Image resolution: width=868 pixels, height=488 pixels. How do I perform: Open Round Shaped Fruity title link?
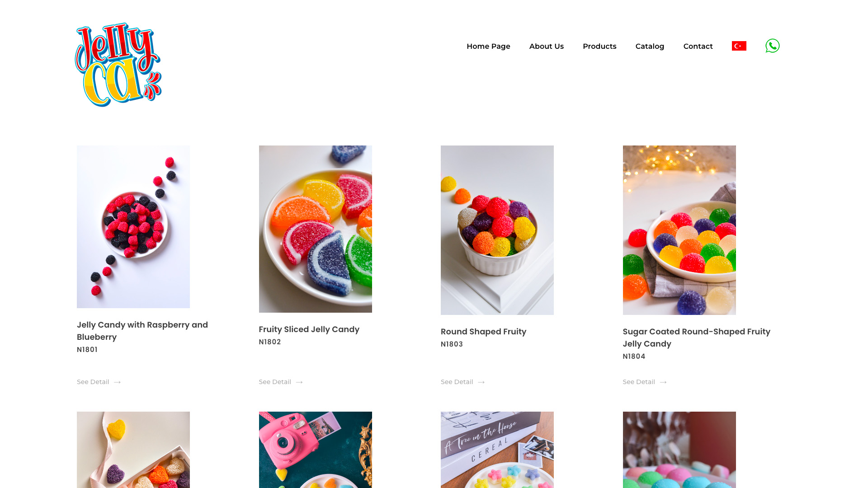pyautogui.click(x=483, y=332)
